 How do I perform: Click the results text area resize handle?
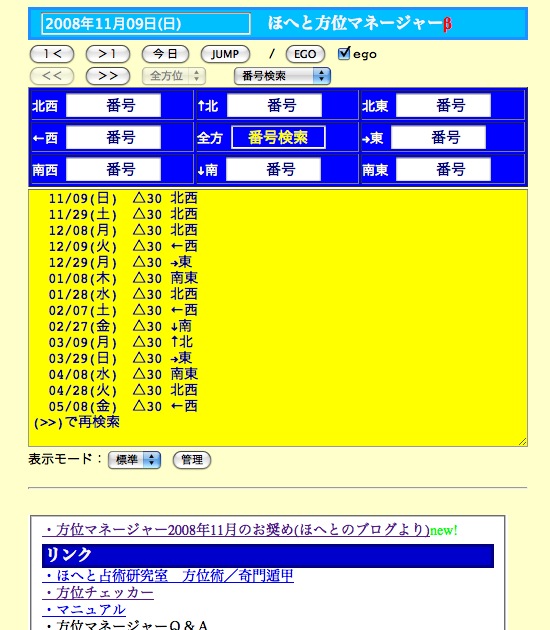click(x=522, y=442)
